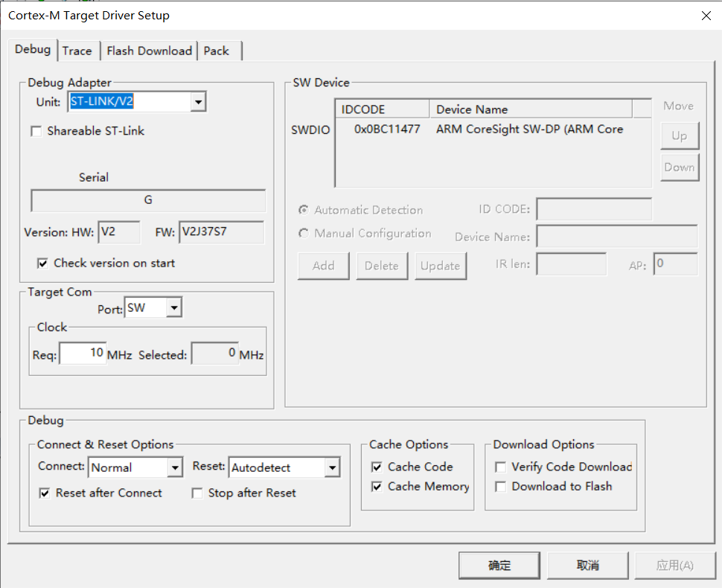The image size is (722, 588).
Task: Select the ARM CoreSight SW-DP device row
Action: (491, 130)
